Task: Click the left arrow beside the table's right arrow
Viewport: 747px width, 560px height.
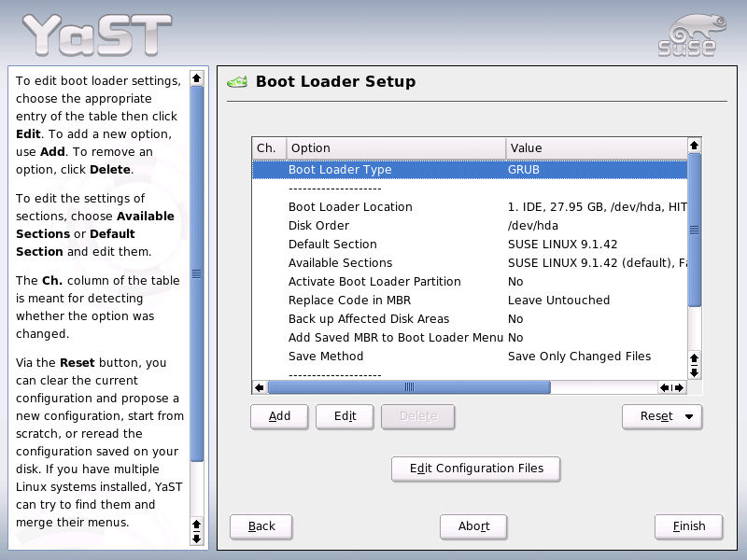Action: (x=665, y=387)
